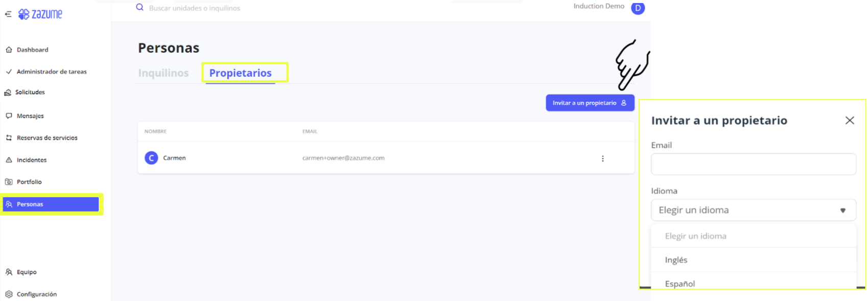The width and height of the screenshot is (868, 301).
Task: Open Mensajes in the sidebar
Action: pos(30,116)
